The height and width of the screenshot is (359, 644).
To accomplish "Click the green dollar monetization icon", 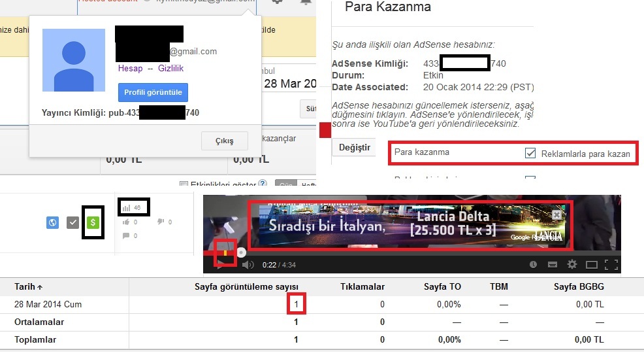I will click(93, 222).
